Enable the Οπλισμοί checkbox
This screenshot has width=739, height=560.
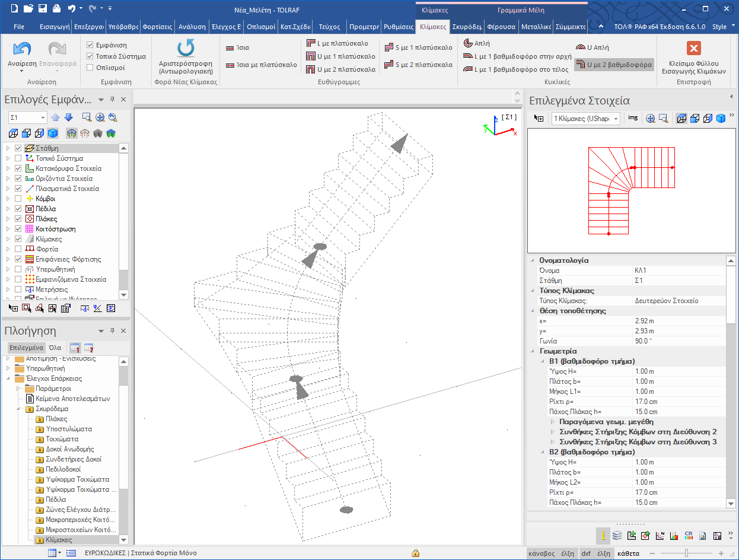90,68
